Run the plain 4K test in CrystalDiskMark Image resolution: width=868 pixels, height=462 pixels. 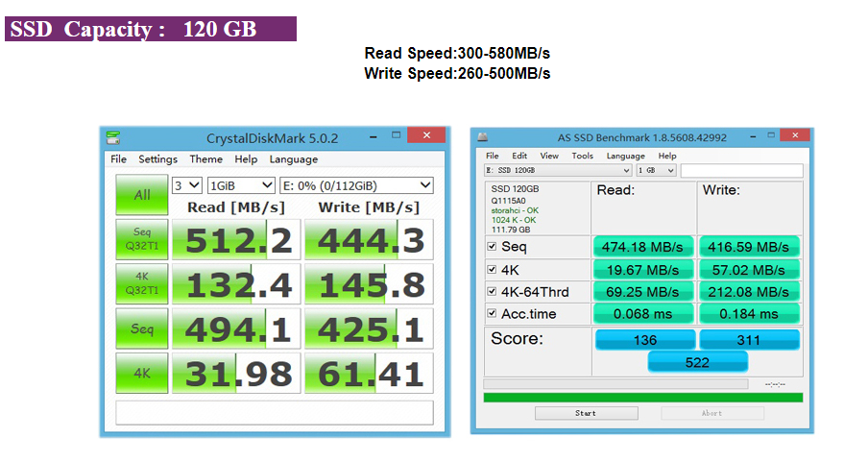point(142,374)
